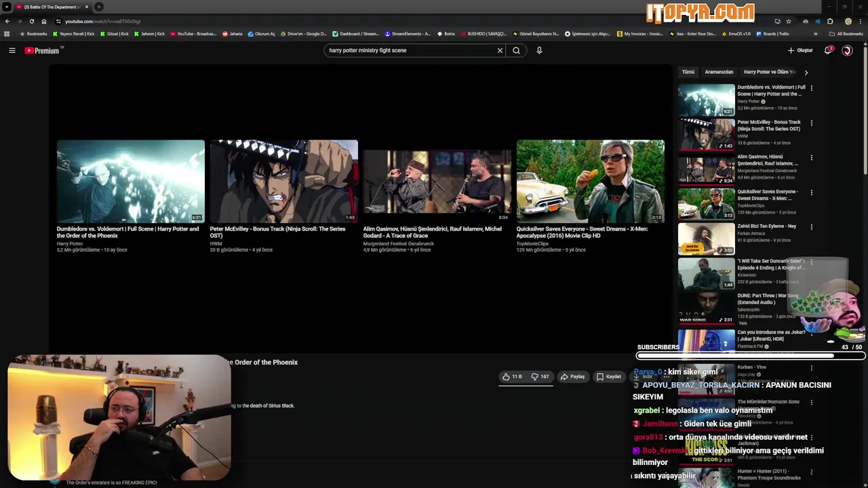Open options for Zahid Bizi Tan Eyleme video
The width and height of the screenshot is (868, 488).
[811, 226]
